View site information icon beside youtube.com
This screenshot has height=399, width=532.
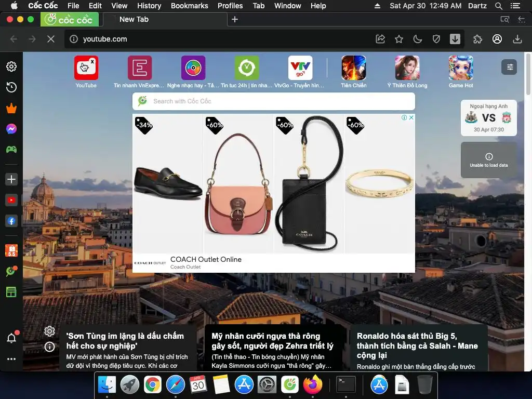(74, 39)
